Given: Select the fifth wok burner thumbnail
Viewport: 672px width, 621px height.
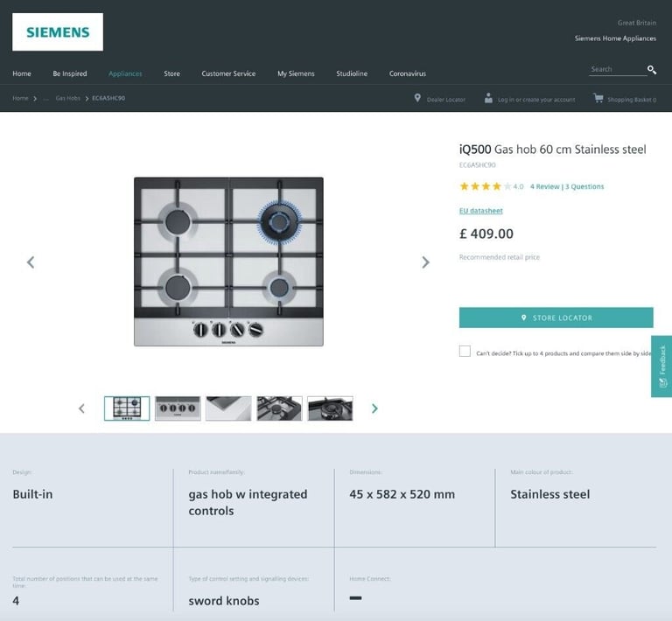Looking at the screenshot, I should [x=330, y=408].
